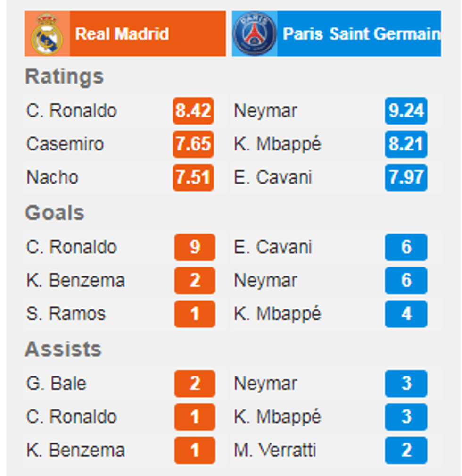The height and width of the screenshot is (476, 462).
Task: Select G. Bale under Assists
Action: click(57, 384)
